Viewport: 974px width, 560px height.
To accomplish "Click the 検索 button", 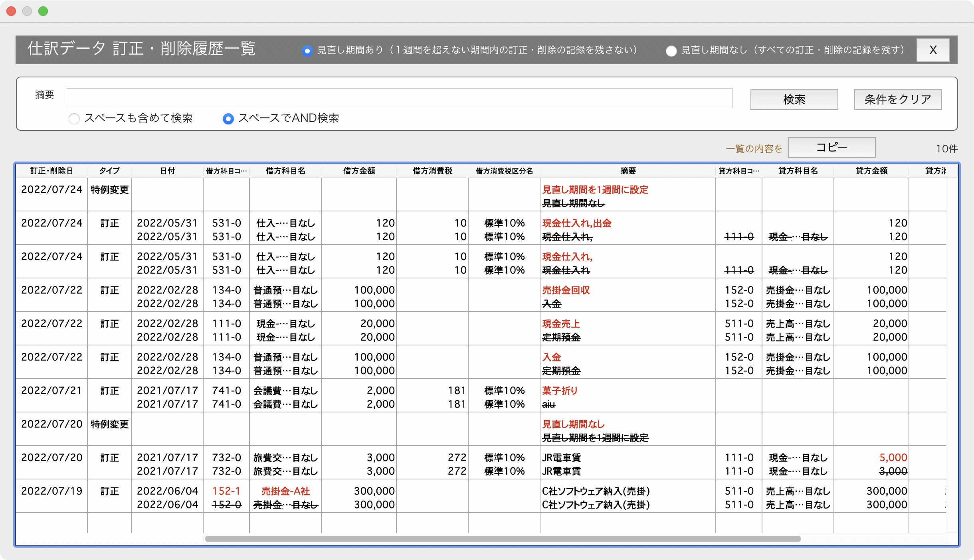I will (x=794, y=99).
